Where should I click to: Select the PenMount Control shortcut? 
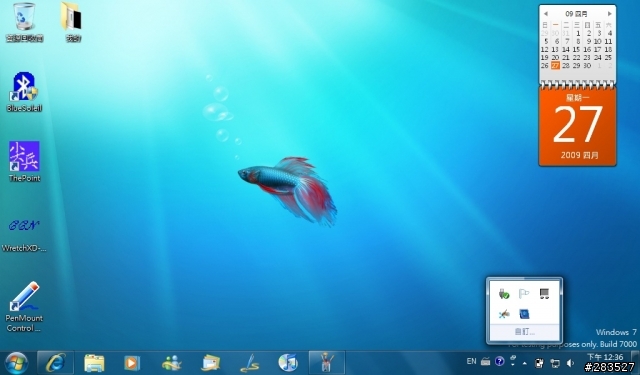pos(24,306)
